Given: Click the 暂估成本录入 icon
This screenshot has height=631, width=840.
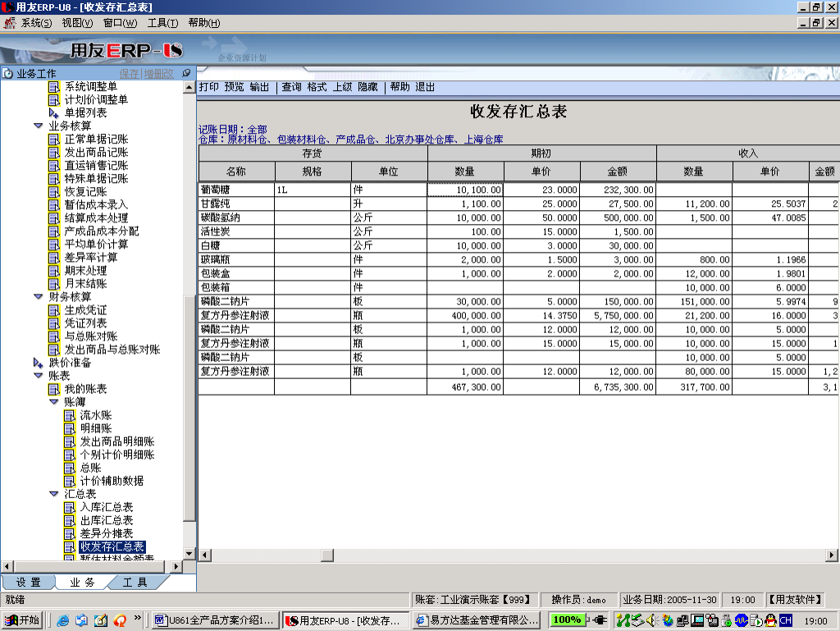Looking at the screenshot, I should pos(54,205).
